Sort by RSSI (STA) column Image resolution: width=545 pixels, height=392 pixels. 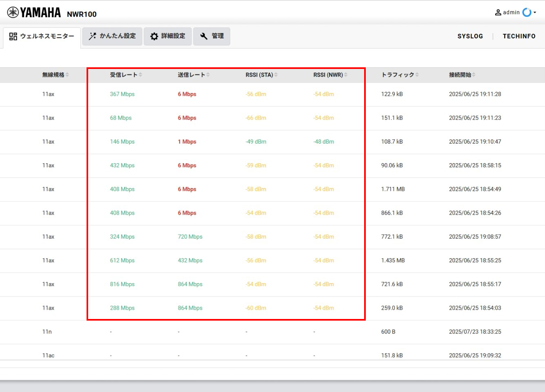(x=276, y=75)
